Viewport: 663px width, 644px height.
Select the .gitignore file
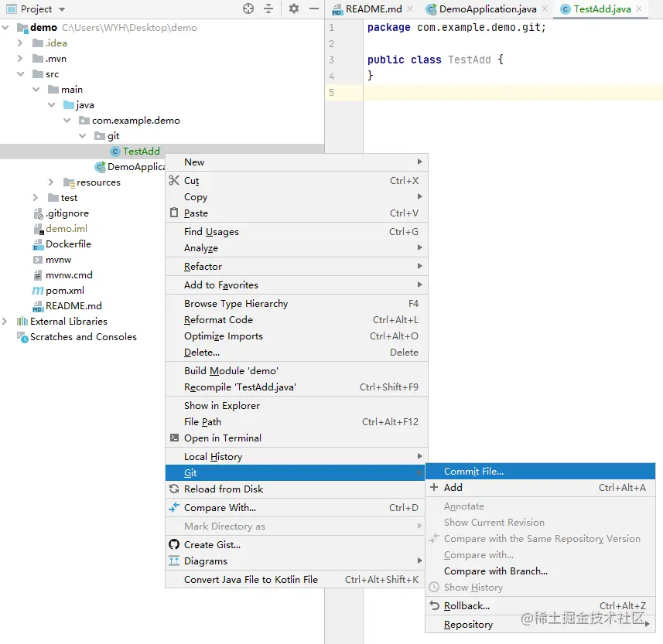click(x=61, y=213)
